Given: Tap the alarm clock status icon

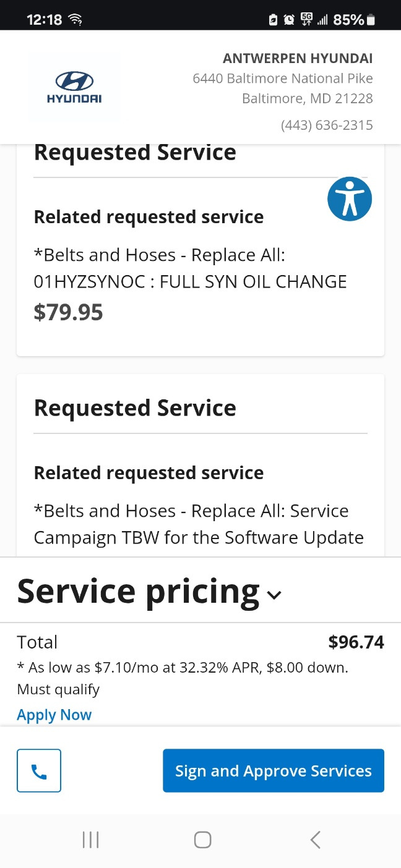Looking at the screenshot, I should pyautogui.click(x=289, y=20).
